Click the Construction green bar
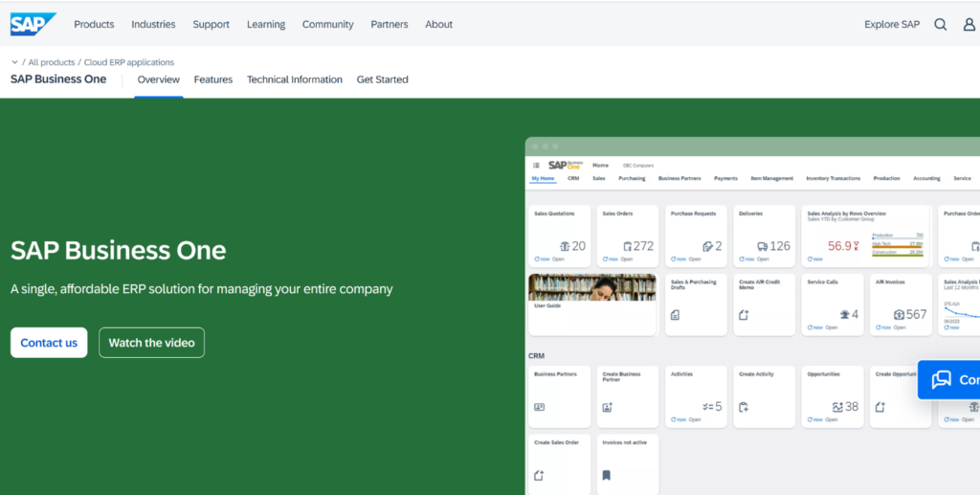The width and height of the screenshot is (980, 495). [x=898, y=255]
